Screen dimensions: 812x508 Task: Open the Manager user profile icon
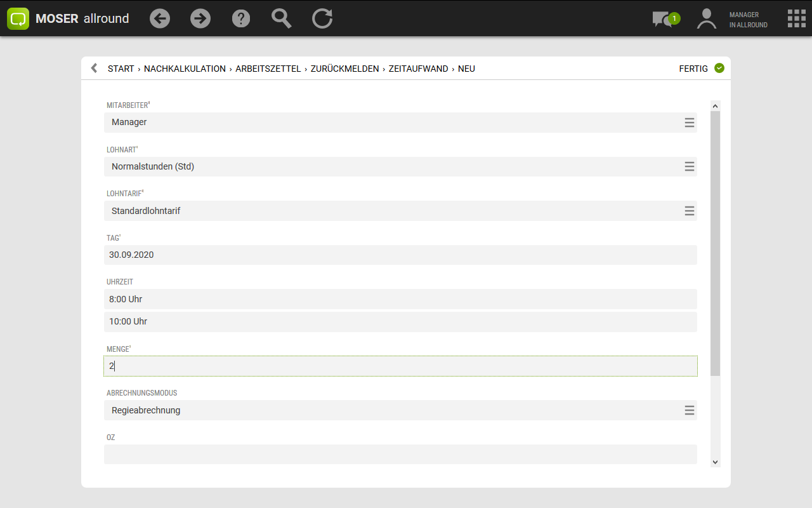[706, 18]
